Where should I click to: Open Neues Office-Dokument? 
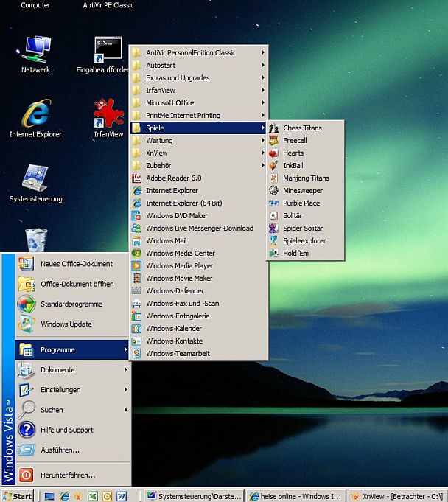pos(72,264)
